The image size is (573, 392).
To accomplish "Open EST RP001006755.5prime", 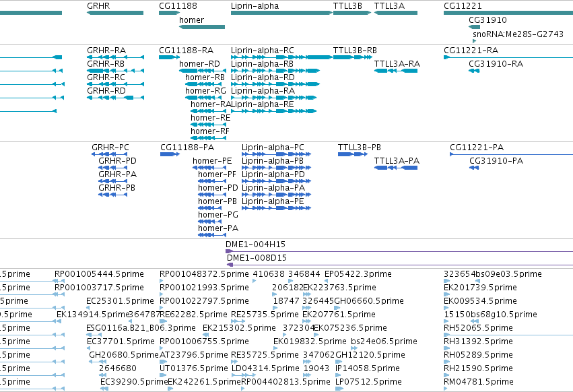I will click(161, 348).
